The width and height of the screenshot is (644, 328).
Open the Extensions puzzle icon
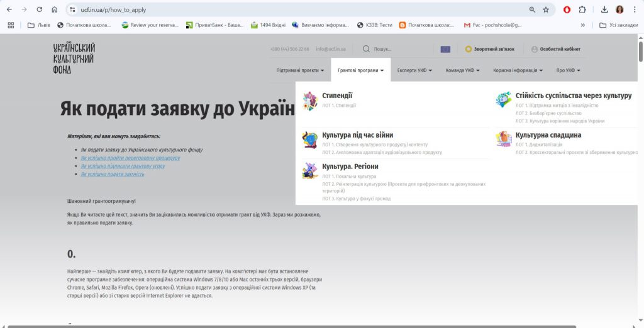pos(582,9)
